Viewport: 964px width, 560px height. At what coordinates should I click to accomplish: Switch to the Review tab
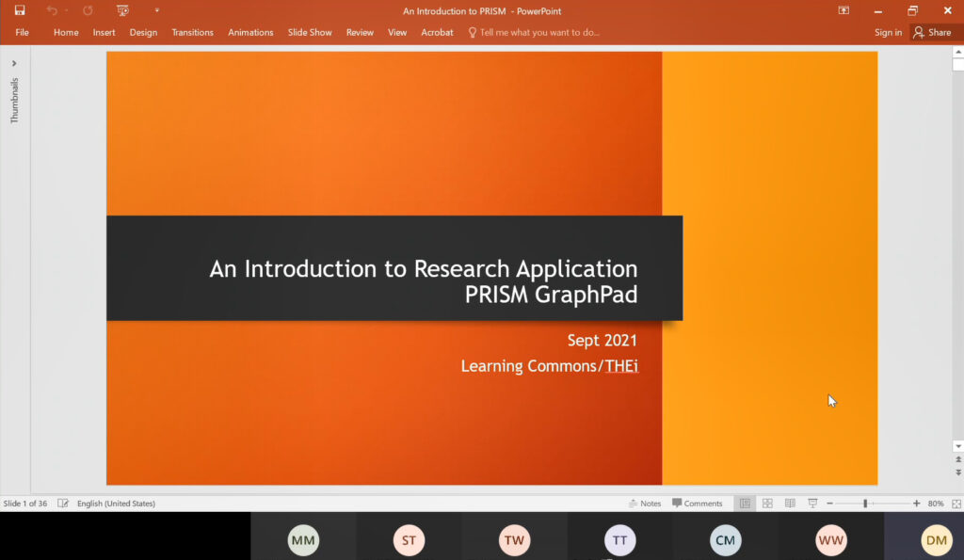click(360, 33)
